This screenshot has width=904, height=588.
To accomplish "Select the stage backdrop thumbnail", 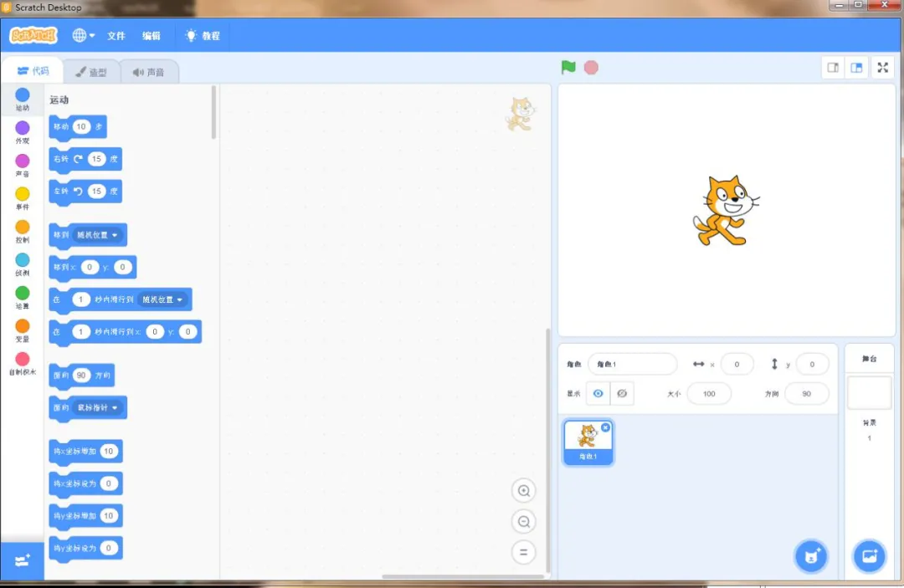I will (x=869, y=393).
